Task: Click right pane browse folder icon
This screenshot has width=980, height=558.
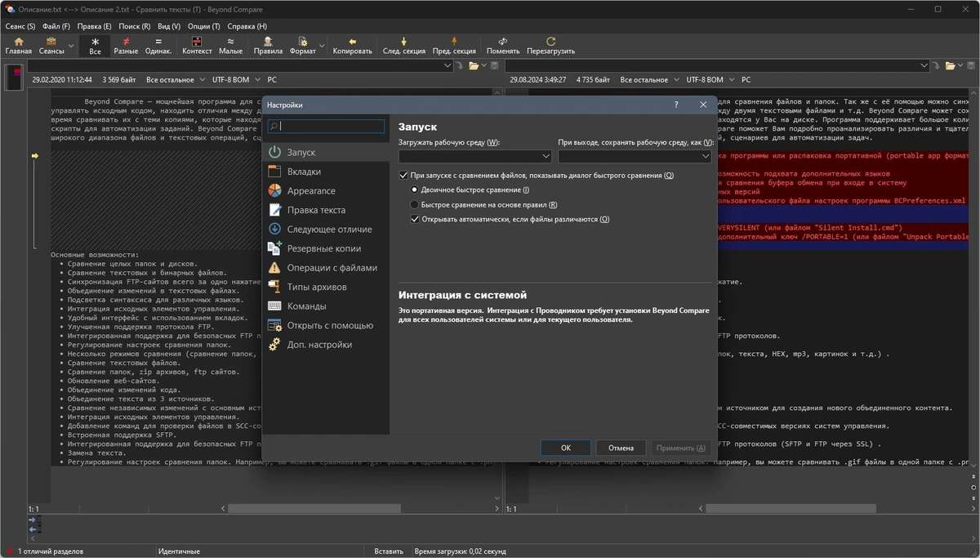Action: [x=951, y=65]
